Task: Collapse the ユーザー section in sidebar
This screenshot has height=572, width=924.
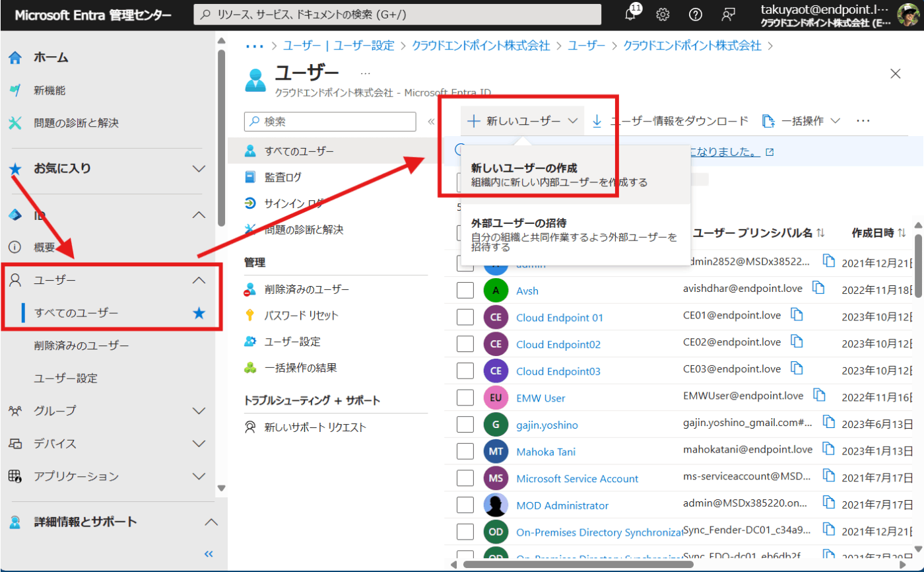Action: point(199,280)
